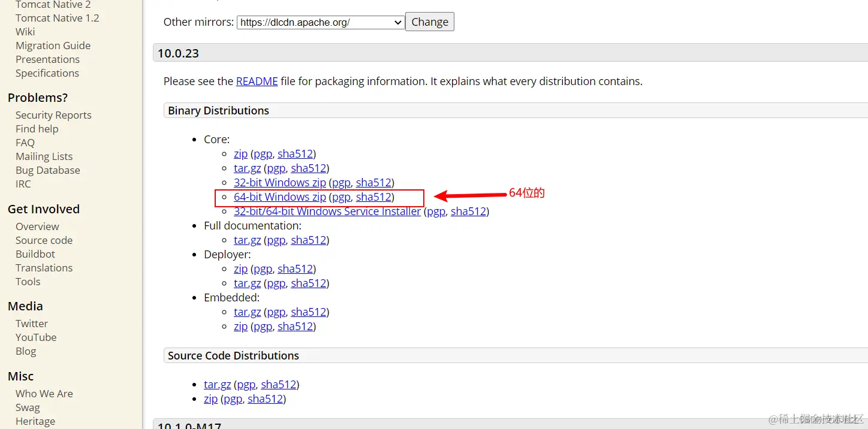The image size is (868, 429).
Task: Download the Deployer zip
Action: [x=240, y=268]
